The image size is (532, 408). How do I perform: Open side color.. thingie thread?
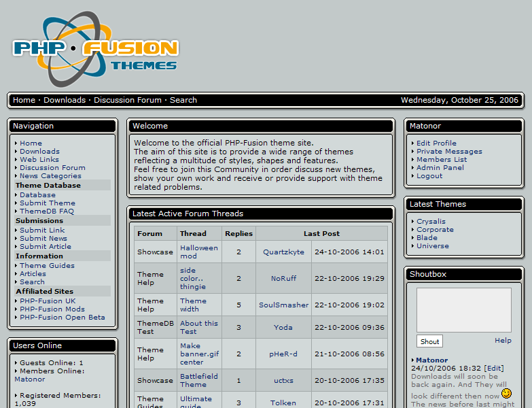pyautogui.click(x=193, y=278)
